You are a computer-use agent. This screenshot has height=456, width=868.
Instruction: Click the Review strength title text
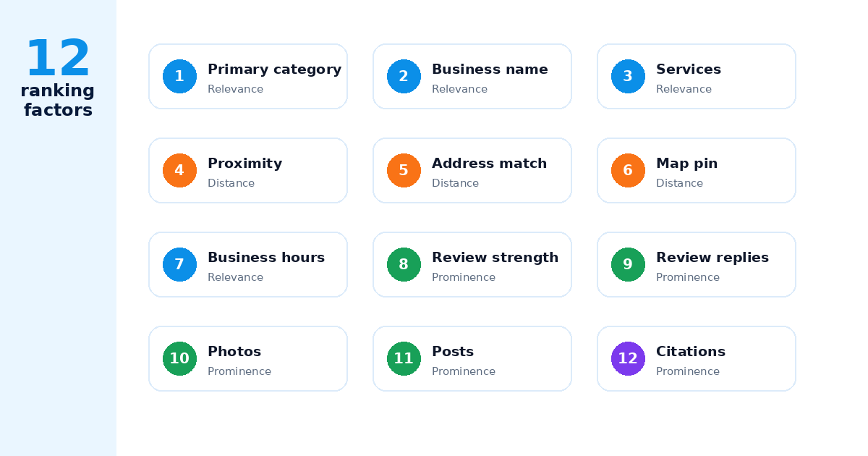495,258
